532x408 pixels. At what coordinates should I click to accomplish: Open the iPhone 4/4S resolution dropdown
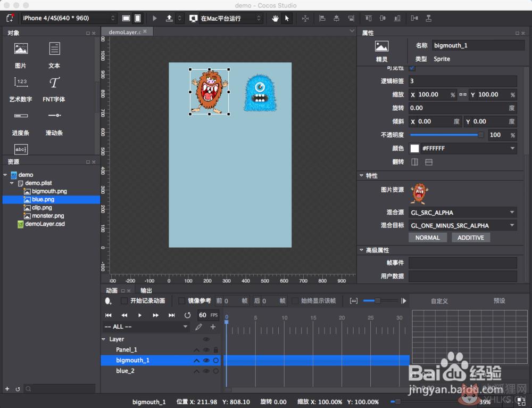click(x=69, y=18)
